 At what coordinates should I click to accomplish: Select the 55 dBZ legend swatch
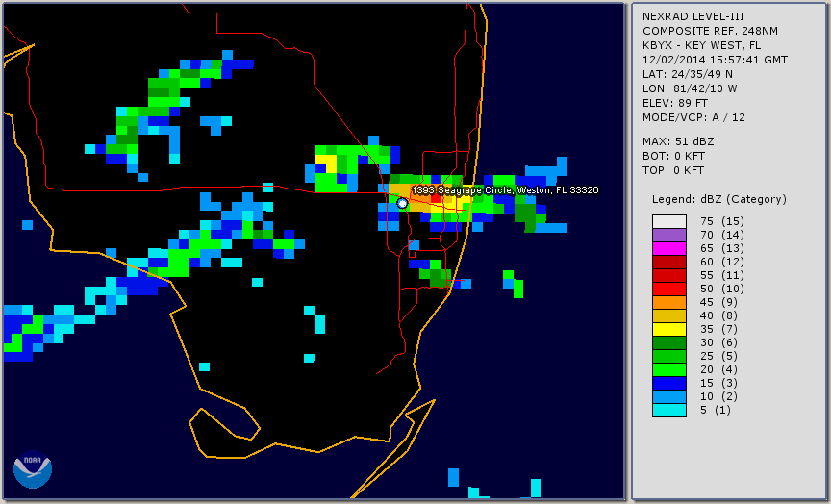pyautogui.click(x=668, y=276)
